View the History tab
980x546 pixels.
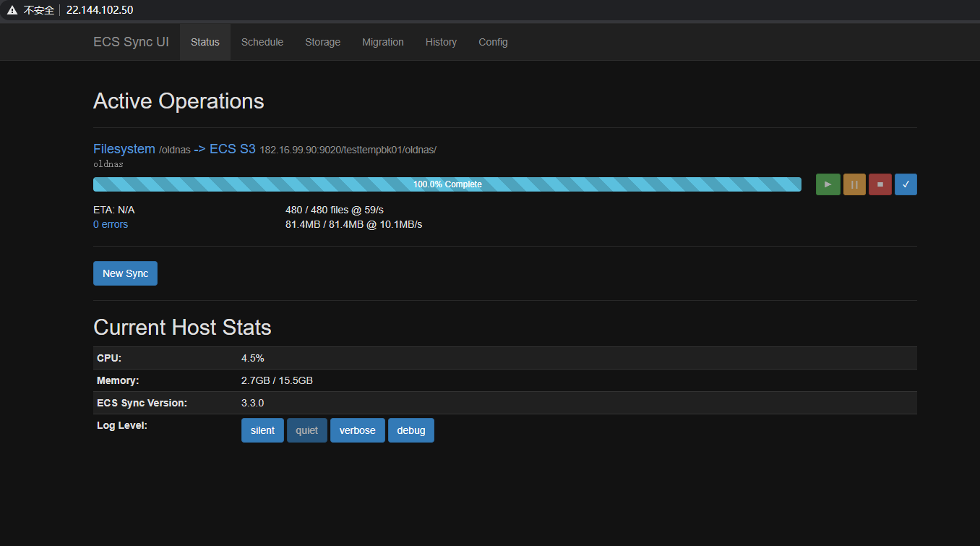tap(441, 42)
